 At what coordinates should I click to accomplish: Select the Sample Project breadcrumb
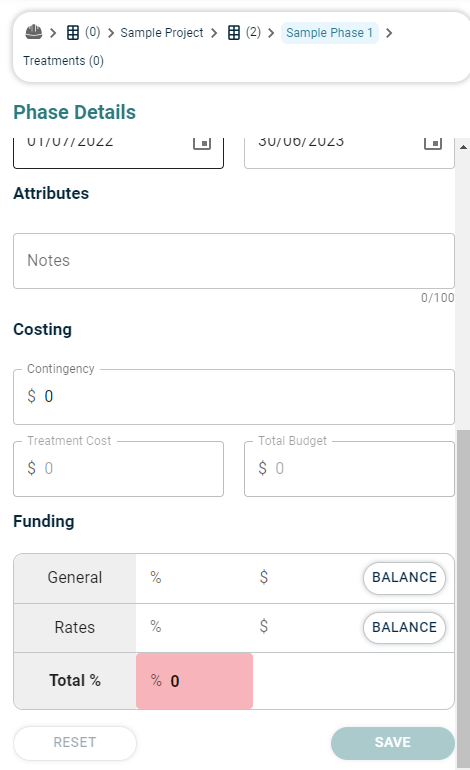click(x=162, y=33)
